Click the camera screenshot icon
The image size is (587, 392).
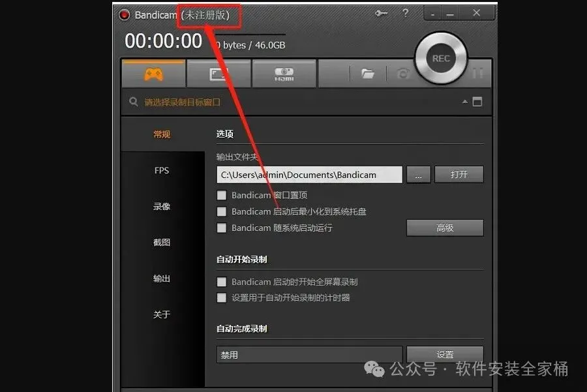[x=403, y=74]
